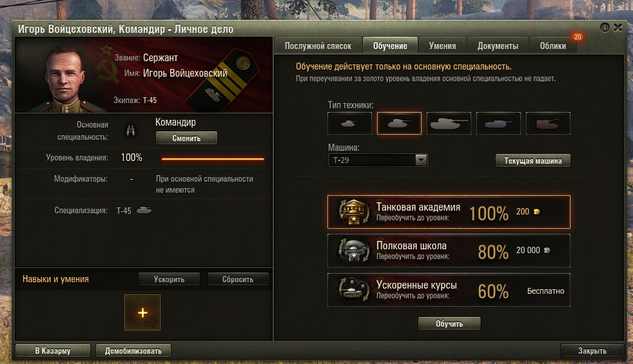Viewport: 633px width, 364px height.
Task: Select the light tank vehicle type icon
Action: point(349,123)
